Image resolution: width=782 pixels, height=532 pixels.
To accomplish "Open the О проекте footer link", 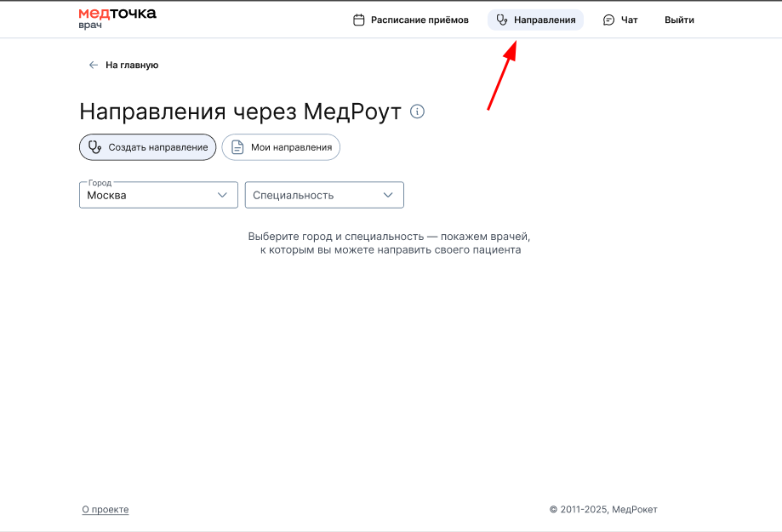I will coord(106,510).
